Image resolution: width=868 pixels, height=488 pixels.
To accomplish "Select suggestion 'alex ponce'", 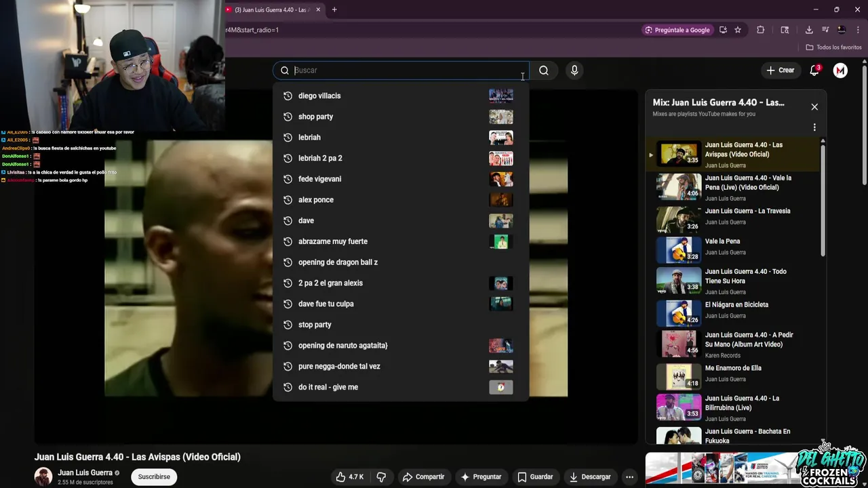I will pos(400,200).
